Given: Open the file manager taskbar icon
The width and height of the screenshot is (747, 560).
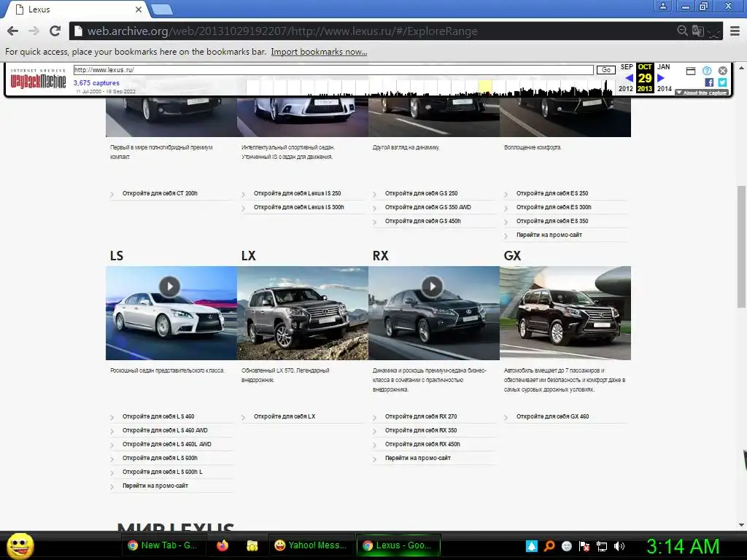Looking at the screenshot, I should click(252, 545).
